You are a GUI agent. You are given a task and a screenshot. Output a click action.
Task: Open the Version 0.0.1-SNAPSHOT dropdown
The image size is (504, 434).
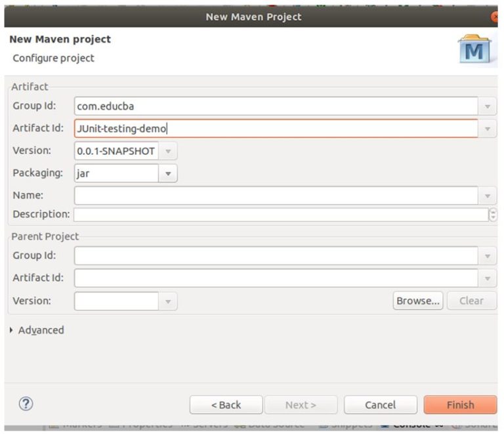(168, 151)
